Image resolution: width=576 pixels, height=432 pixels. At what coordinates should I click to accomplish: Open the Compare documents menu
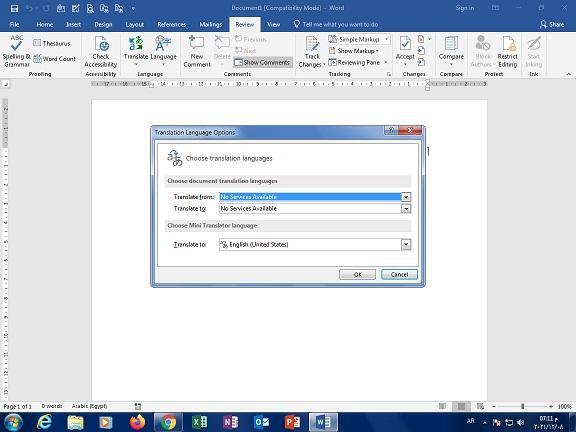(451, 51)
